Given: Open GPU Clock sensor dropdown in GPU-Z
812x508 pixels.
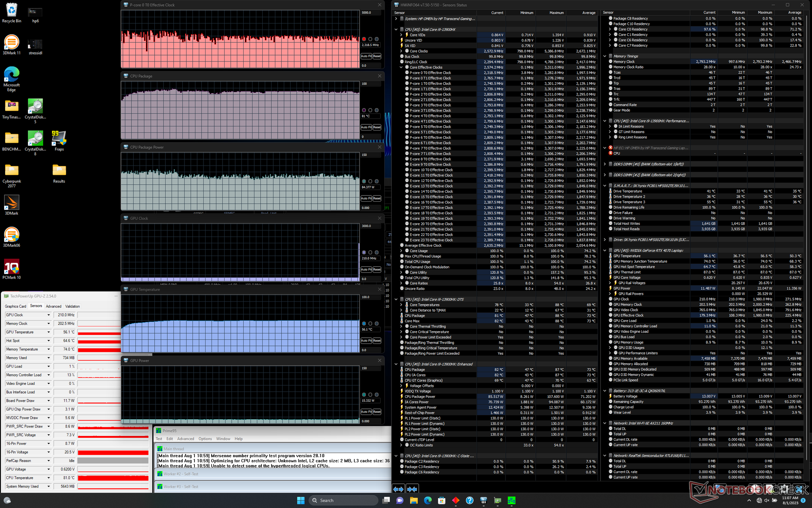Looking at the screenshot, I should (x=49, y=315).
